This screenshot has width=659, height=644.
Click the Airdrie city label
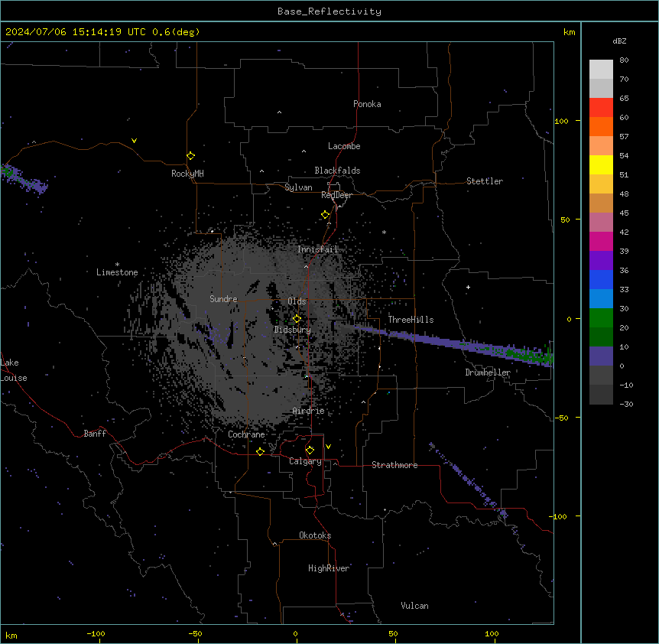click(x=309, y=411)
